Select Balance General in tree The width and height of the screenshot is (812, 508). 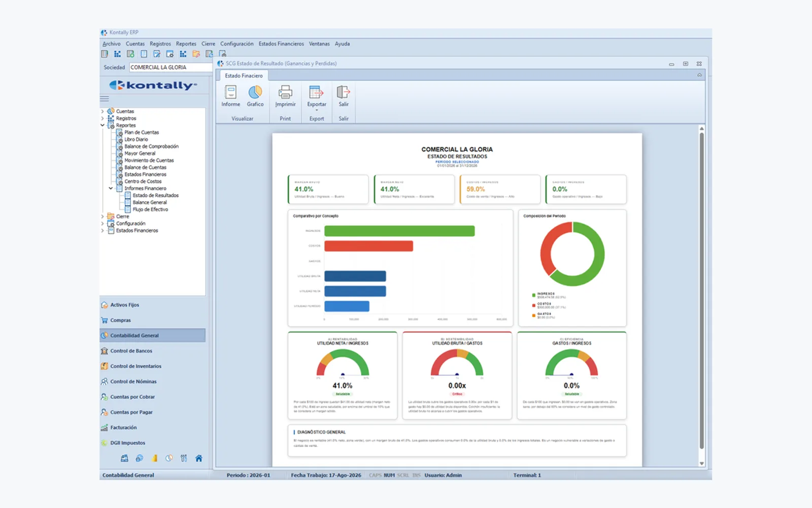click(x=150, y=202)
